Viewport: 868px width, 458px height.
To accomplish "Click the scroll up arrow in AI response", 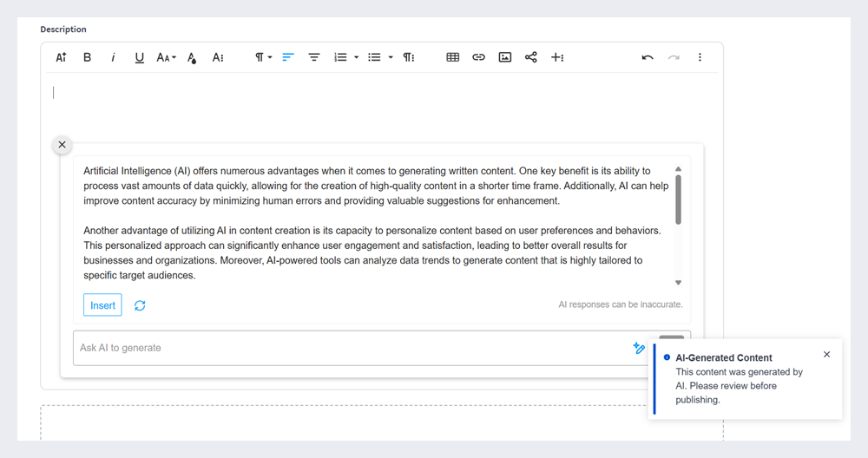I will coord(678,168).
